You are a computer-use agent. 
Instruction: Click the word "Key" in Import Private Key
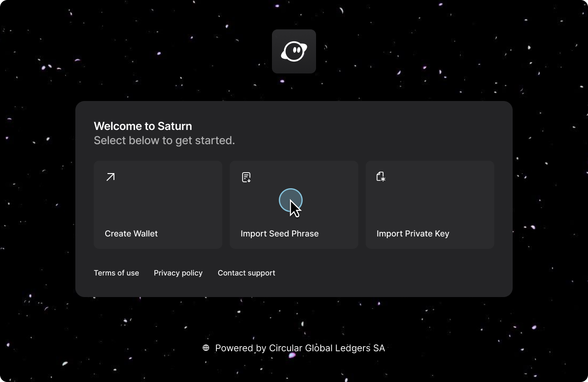pyautogui.click(x=441, y=234)
